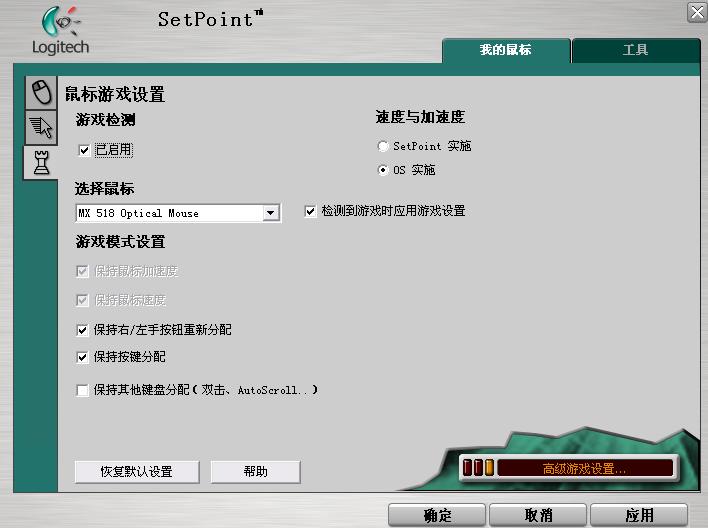Enable 保持其他键盘分配 checkbox
The width and height of the screenshot is (708, 528).
click(83, 391)
